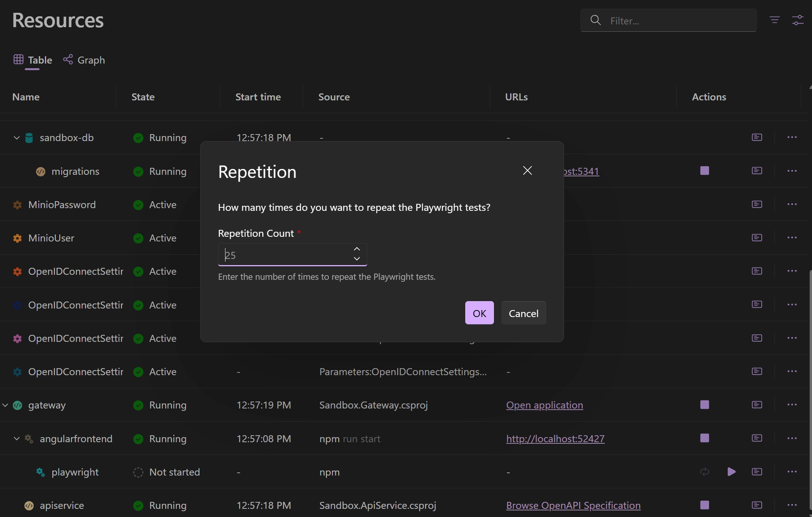Image resolution: width=812 pixels, height=517 pixels.
Task: Click the playwright Not started state
Action: (x=167, y=472)
